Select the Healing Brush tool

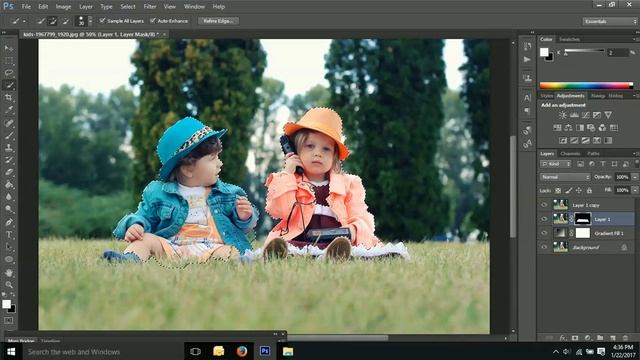(9, 123)
